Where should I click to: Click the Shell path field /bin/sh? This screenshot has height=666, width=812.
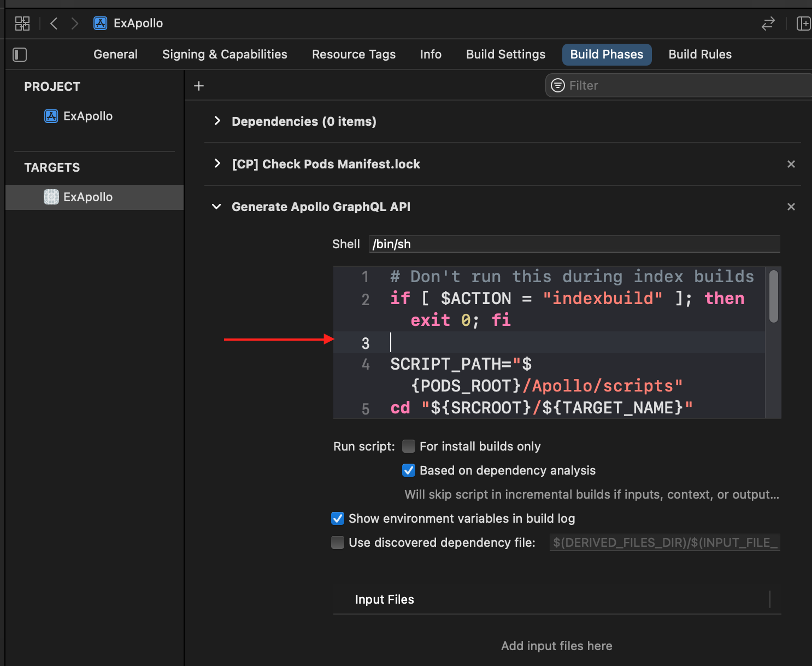pos(574,244)
